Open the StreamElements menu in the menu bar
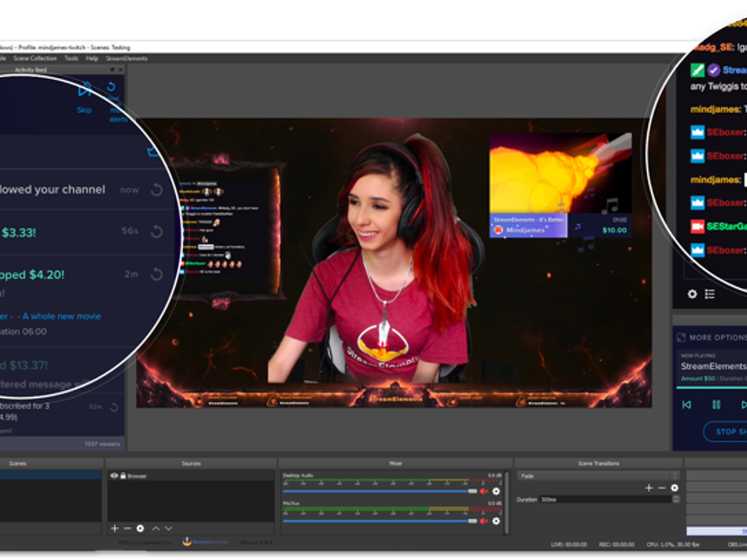747x560 pixels. coord(127,59)
